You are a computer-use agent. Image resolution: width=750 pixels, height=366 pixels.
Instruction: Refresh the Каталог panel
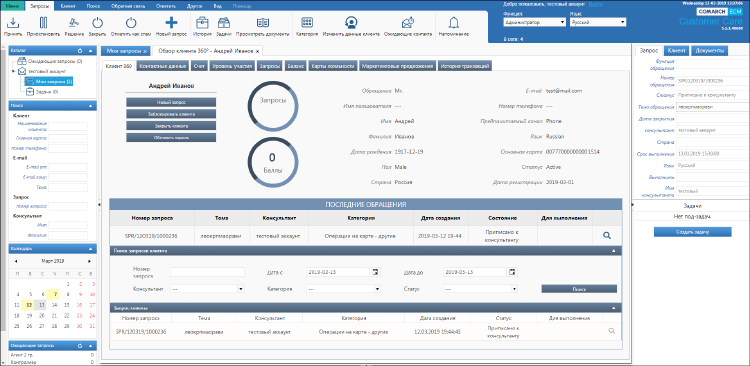click(x=80, y=50)
